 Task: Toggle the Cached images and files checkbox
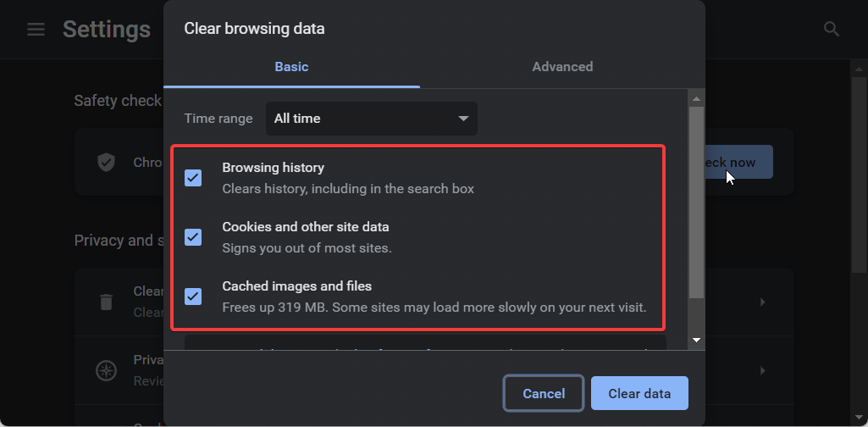[193, 297]
